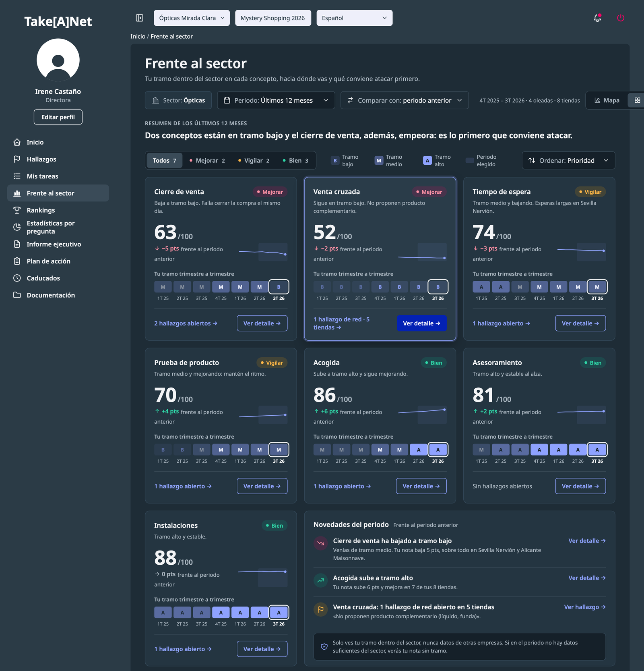Filter cards by Todos 7
The image size is (644, 671).
coord(164,161)
